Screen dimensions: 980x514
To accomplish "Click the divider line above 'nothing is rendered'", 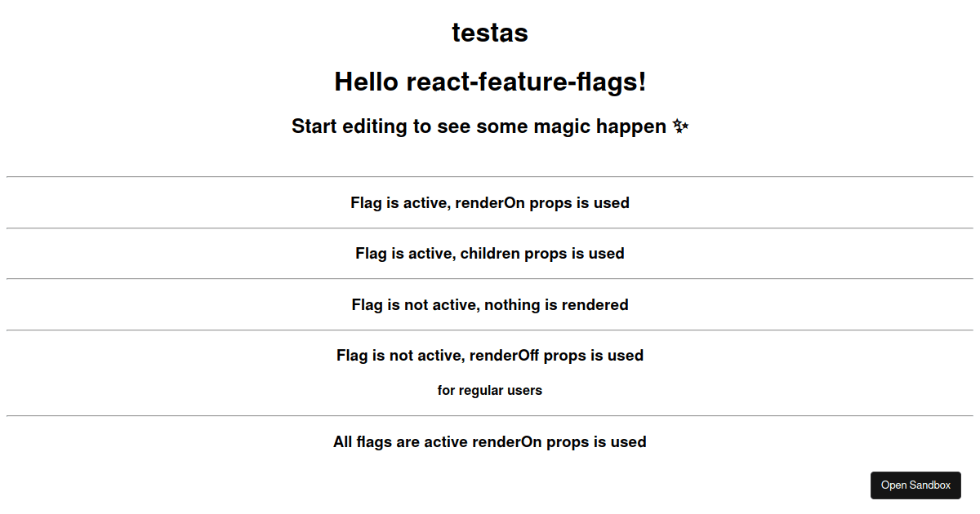I will pos(490,279).
